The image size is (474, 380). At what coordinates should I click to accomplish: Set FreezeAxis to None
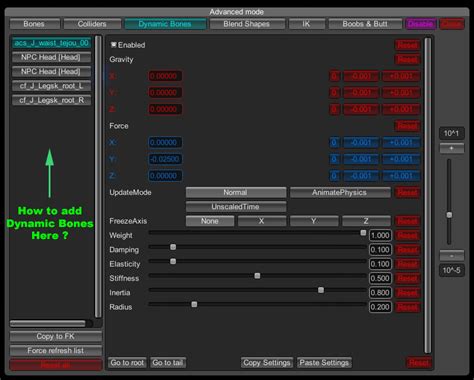point(210,221)
